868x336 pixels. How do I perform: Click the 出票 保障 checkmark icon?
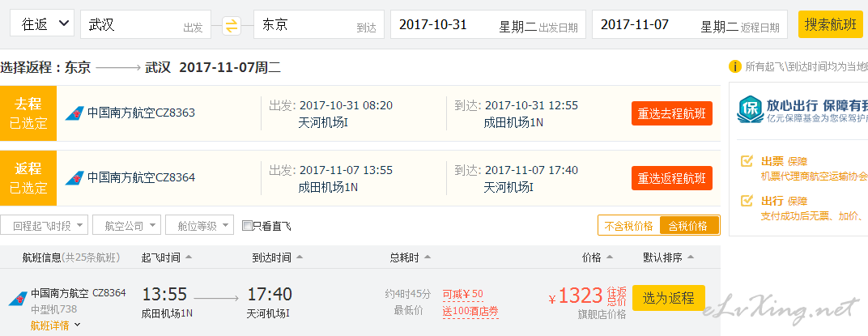coord(747,161)
